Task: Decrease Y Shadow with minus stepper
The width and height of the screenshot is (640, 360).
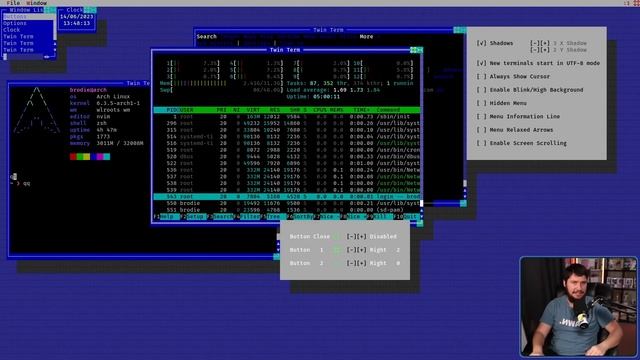Action: (535, 50)
